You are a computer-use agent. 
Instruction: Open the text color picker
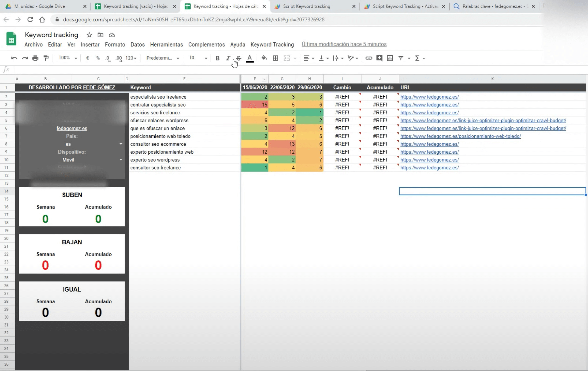click(250, 58)
